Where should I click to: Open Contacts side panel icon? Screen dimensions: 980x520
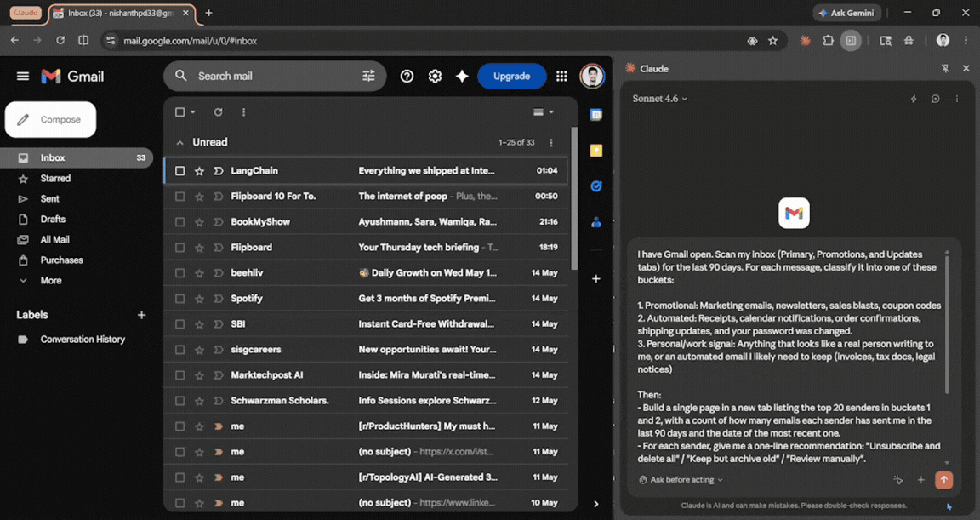[596, 222]
